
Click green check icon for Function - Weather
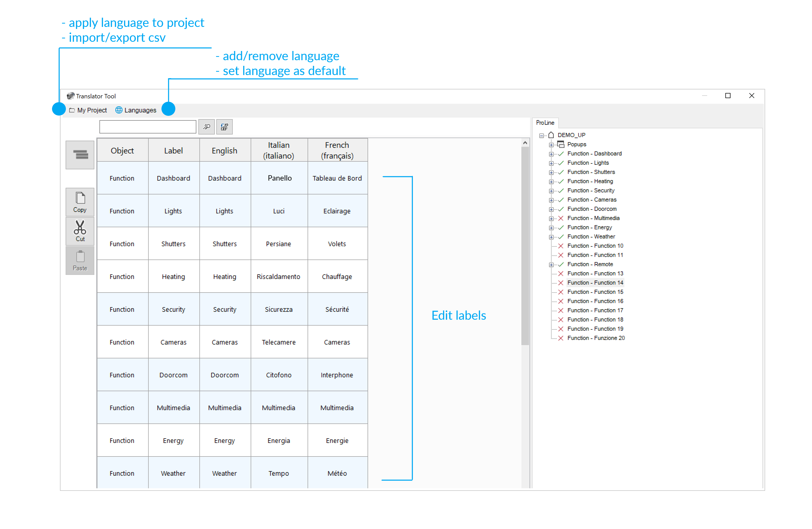click(x=561, y=236)
